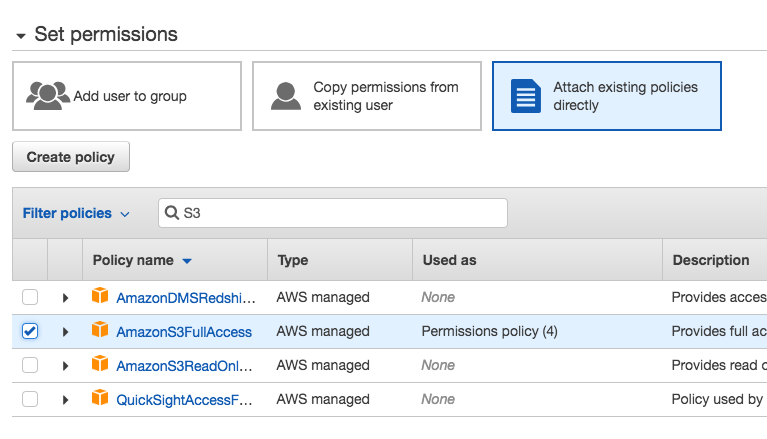Click AWS managed type for AmazonS3FullAccess
Screen dimensions: 767x439
pyautogui.click(x=323, y=331)
